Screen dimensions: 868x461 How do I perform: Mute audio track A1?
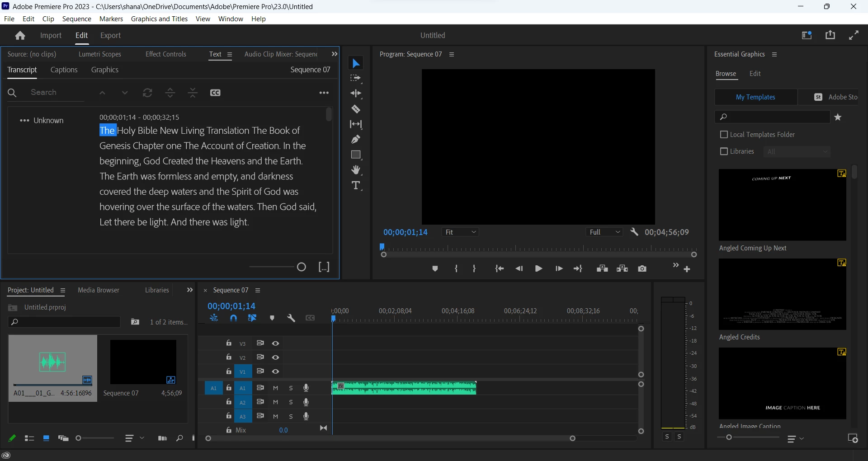point(276,388)
